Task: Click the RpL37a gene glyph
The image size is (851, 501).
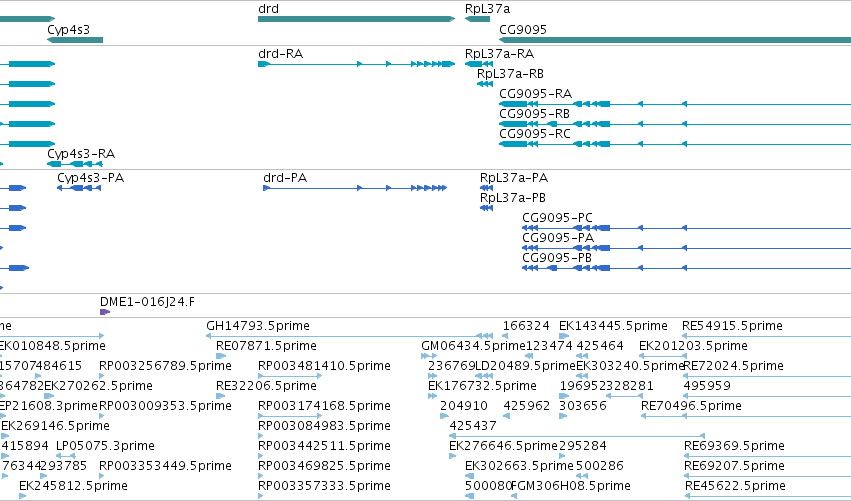Action: [x=477, y=19]
